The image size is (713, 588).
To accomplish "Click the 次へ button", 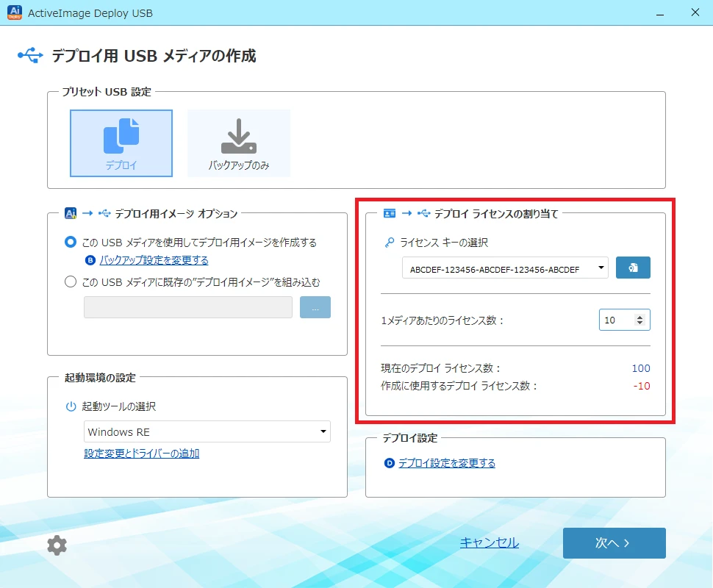I will pyautogui.click(x=615, y=543).
